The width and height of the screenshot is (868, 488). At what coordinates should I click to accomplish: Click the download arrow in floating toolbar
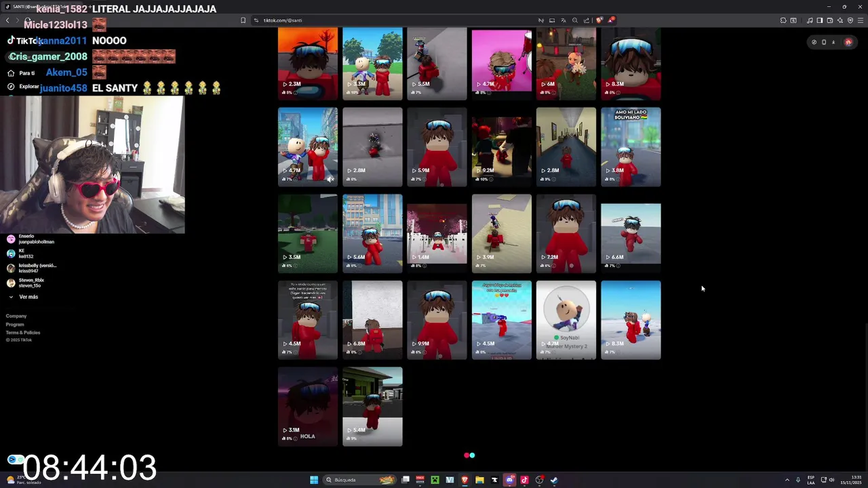pos(833,42)
